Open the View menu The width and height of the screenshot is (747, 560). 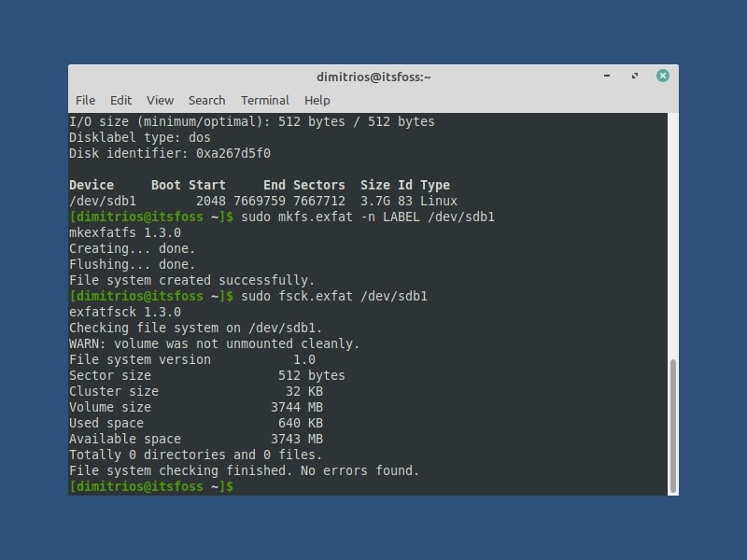click(160, 100)
